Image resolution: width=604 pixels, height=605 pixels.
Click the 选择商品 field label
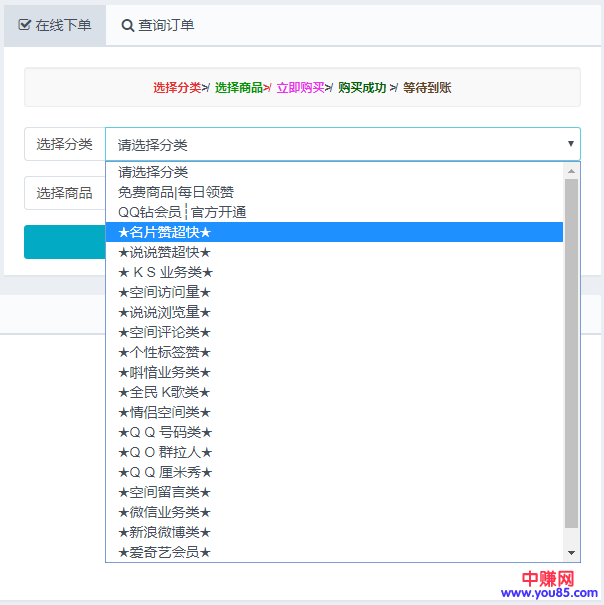pos(65,193)
